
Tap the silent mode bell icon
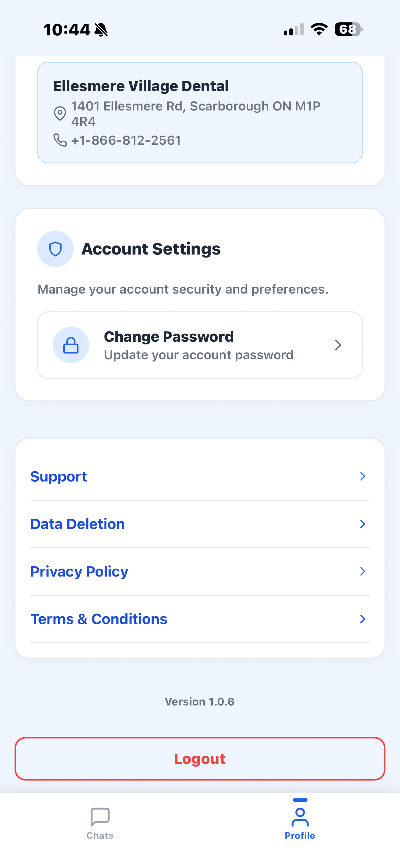(101, 30)
